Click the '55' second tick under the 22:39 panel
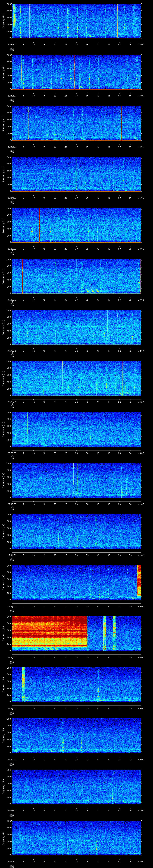Image resolution: width=153 pixels, height=868 pixels. click(130, 453)
